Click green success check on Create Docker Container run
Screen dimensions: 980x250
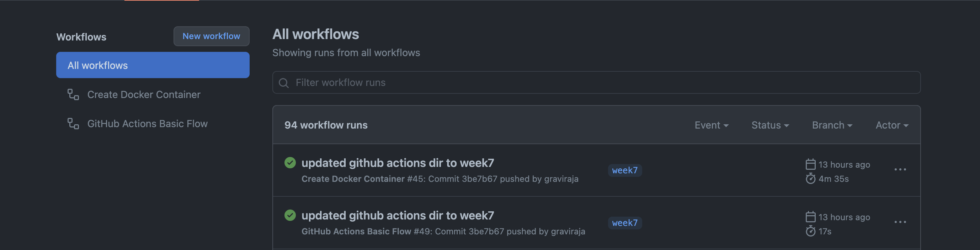[x=290, y=163]
